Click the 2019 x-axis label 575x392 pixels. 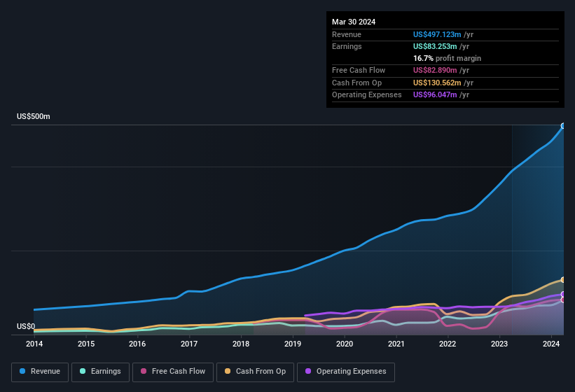293,344
